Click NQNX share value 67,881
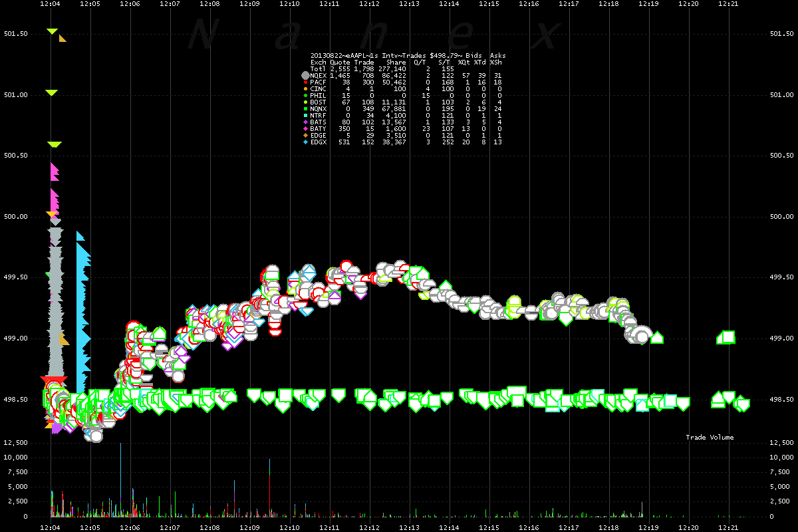This screenshot has height=532, width=798. click(x=393, y=108)
